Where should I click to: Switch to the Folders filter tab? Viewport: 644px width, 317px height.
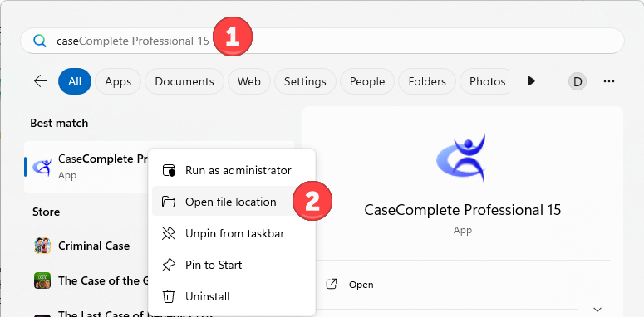427,81
